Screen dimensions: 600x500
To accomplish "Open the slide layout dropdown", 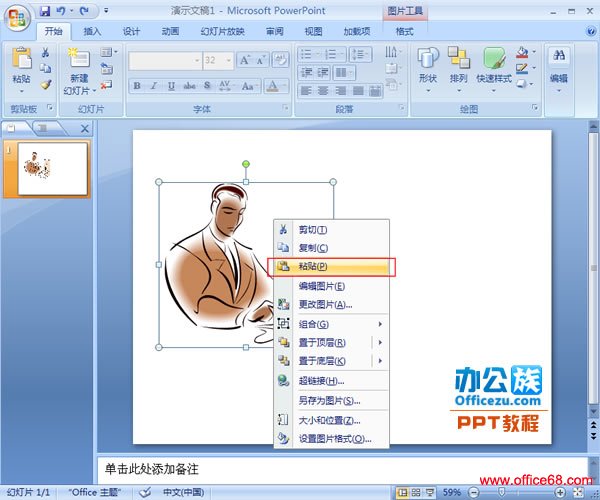I will click(109, 52).
